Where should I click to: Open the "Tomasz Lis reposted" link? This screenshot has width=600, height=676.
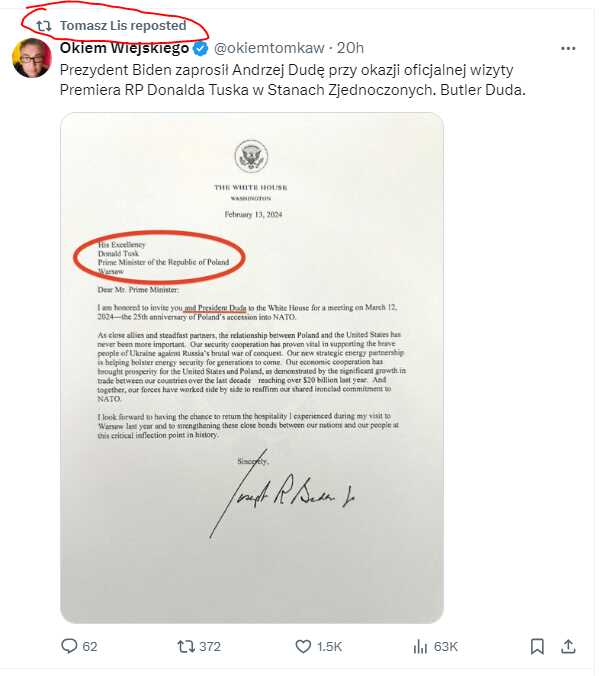pyautogui.click(x=123, y=25)
